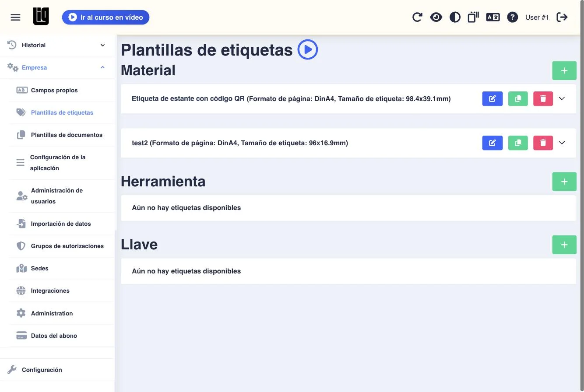Open the Historial sidebar section
Viewport: 584px width, 392px height.
[57, 45]
